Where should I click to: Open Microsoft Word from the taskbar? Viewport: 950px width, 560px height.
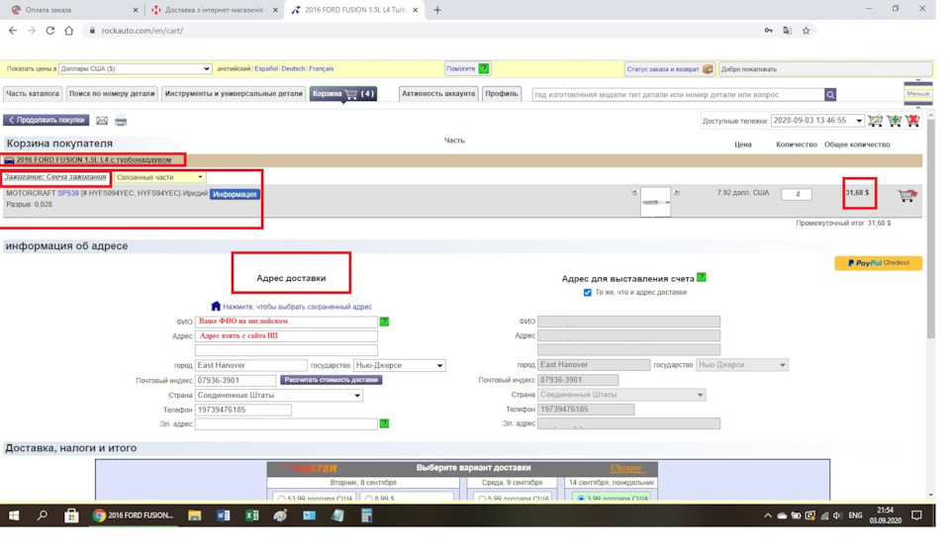(x=223, y=515)
